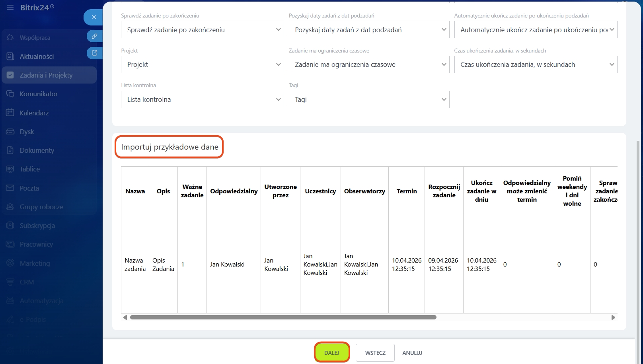Click the Dokumenty icon in sidebar
The image size is (643, 364).
tap(10, 150)
